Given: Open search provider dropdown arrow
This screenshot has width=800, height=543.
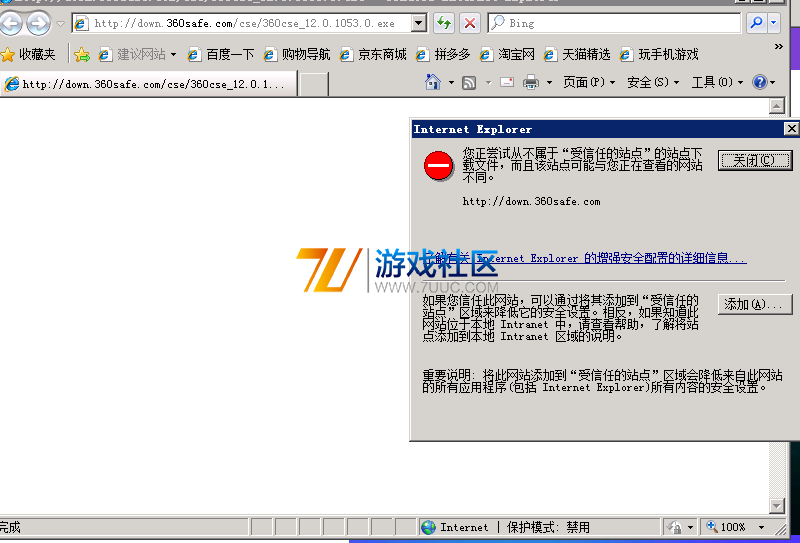Looking at the screenshot, I should [774, 23].
